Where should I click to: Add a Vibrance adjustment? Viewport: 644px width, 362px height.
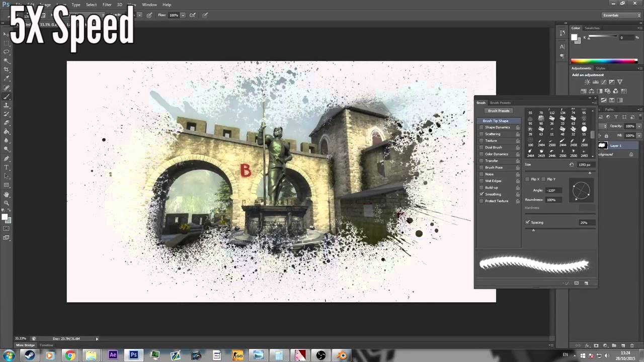[620, 82]
